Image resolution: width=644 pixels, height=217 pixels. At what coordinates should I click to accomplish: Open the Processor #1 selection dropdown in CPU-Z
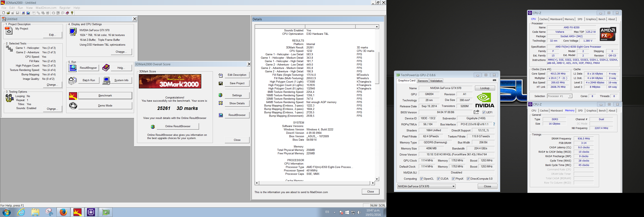point(559,96)
